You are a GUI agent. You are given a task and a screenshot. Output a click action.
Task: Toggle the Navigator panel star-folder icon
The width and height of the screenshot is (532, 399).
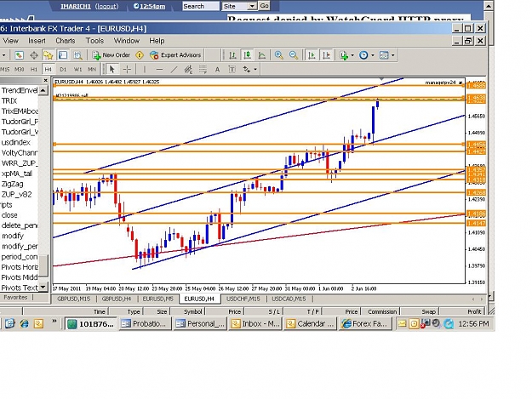tap(49, 55)
